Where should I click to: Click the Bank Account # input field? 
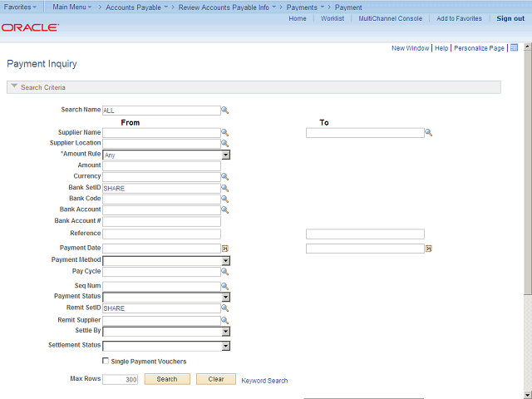point(161,222)
